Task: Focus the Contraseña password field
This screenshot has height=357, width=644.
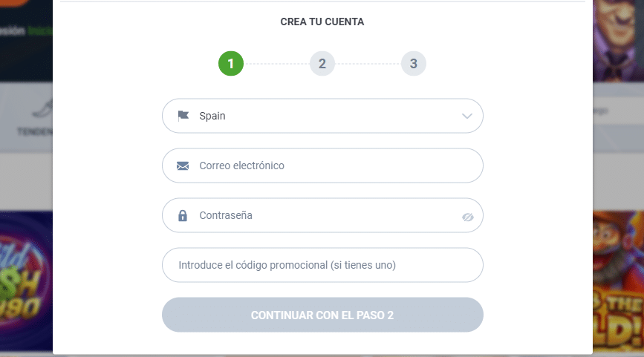Action: coord(322,215)
